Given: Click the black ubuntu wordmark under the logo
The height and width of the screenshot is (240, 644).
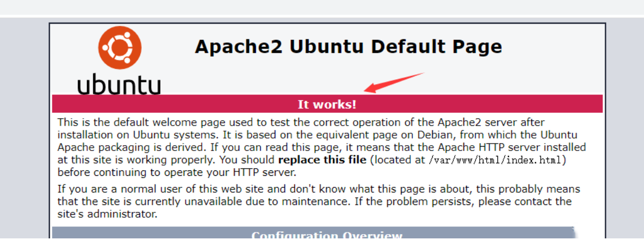Looking at the screenshot, I should [x=119, y=85].
